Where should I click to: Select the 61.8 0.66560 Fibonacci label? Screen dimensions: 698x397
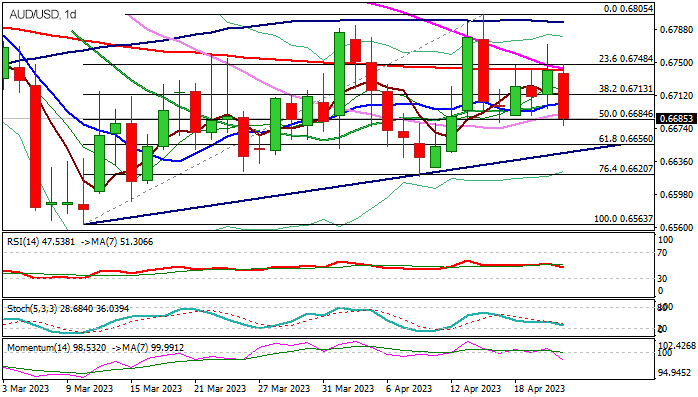click(x=626, y=139)
